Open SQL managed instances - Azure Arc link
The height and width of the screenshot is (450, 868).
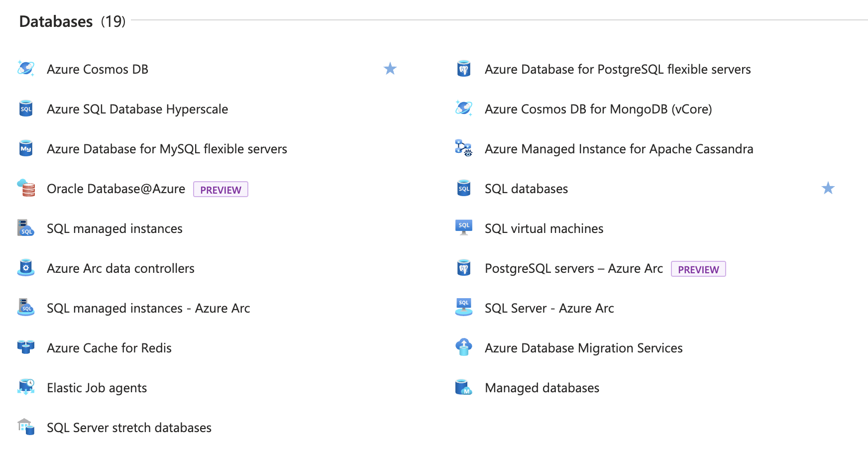[148, 308]
